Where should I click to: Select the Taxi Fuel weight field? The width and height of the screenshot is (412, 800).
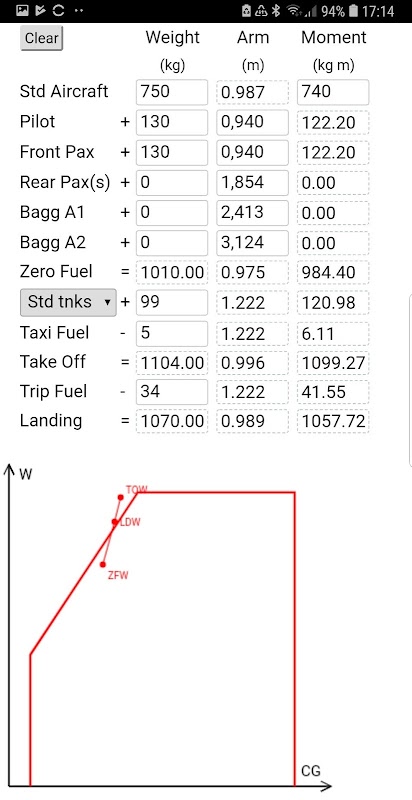172,334
